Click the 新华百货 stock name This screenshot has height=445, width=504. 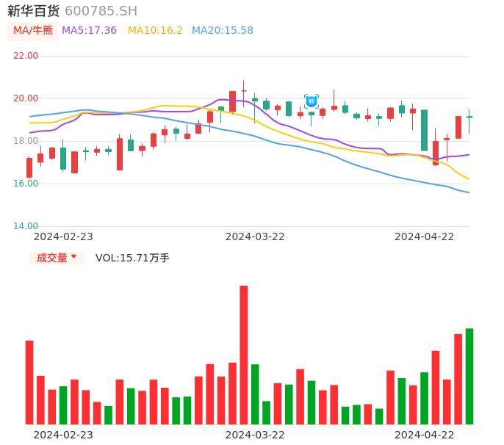pyautogui.click(x=33, y=11)
